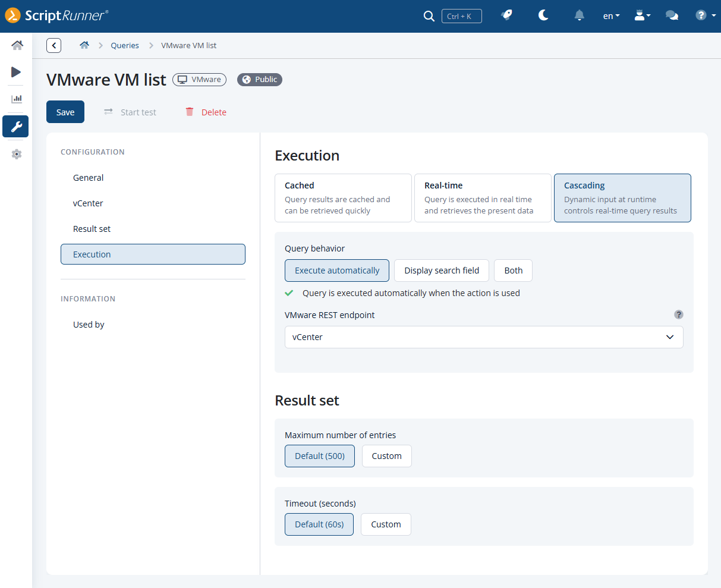
Task: Open Result set configuration section
Action: 153,229
